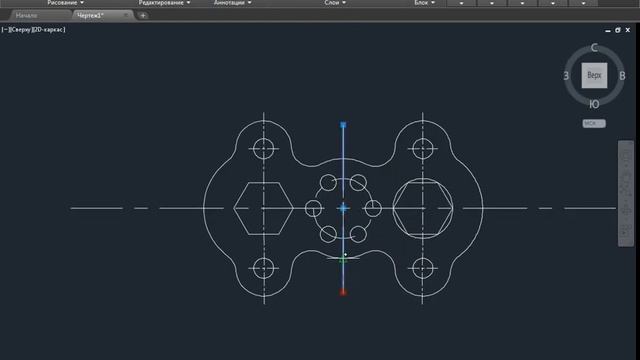Screen dimensions: 640x360
Task: Select the middle grip at circle center
Action: (343, 208)
